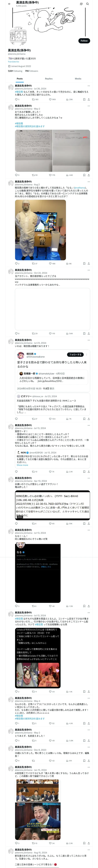Screen dimensions: 98x868
Task: Click the Follow button
Action: click(84, 41)
